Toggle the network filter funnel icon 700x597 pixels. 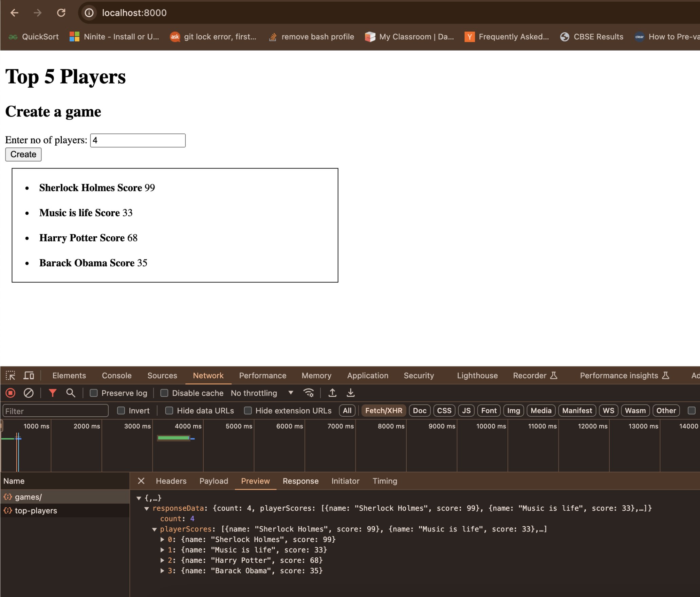coord(53,393)
